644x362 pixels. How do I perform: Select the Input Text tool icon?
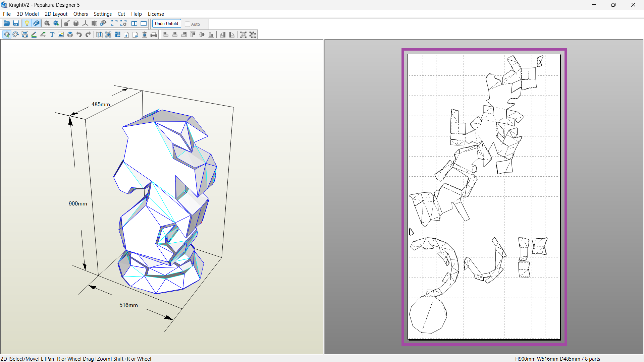[52, 35]
